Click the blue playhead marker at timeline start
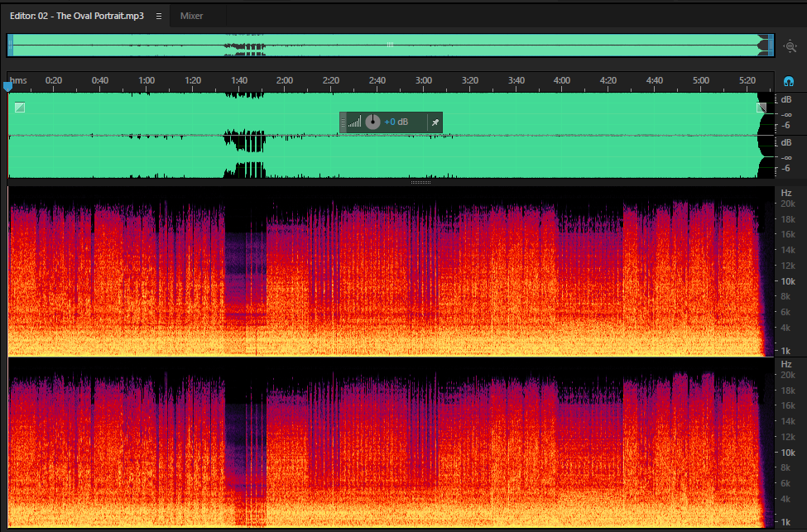This screenshot has width=807, height=532. 7,86
